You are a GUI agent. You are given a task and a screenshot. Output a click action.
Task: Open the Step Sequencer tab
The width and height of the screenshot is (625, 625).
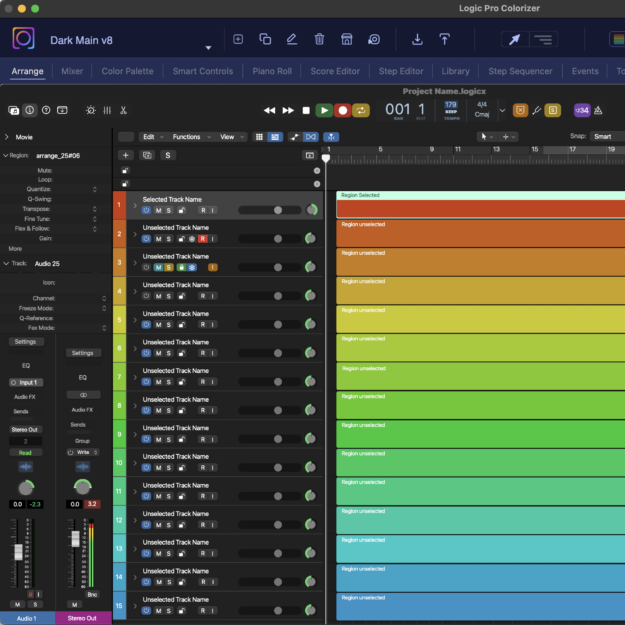click(520, 71)
